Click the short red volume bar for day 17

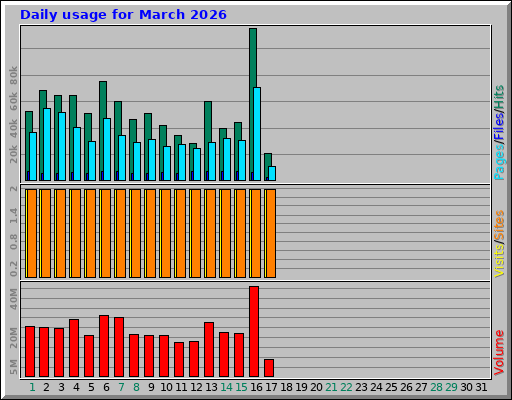[x=269, y=368]
